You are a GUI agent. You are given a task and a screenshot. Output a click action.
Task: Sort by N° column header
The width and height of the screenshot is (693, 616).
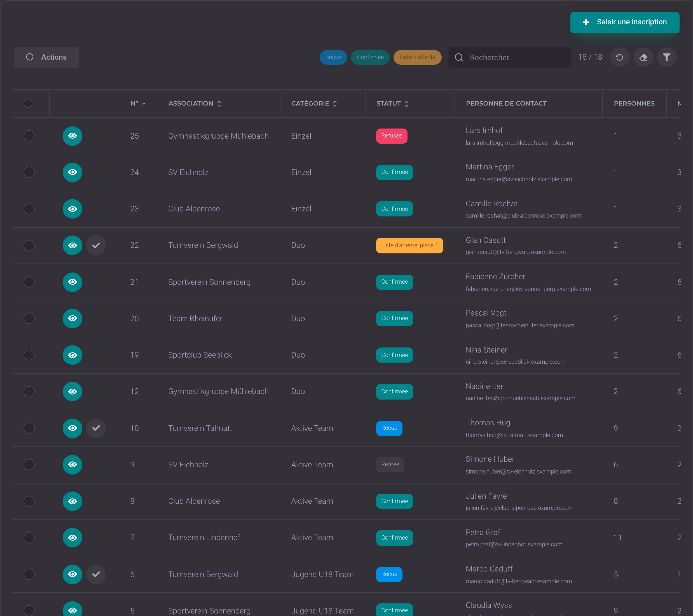(x=138, y=103)
